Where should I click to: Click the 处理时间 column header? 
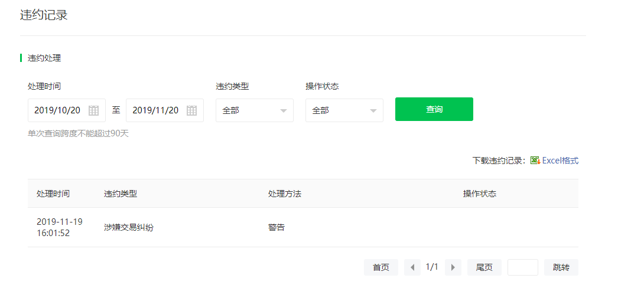[x=53, y=194]
